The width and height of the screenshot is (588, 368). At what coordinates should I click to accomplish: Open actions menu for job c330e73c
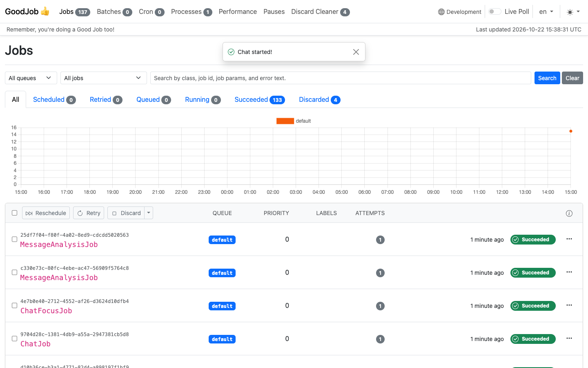point(569,272)
